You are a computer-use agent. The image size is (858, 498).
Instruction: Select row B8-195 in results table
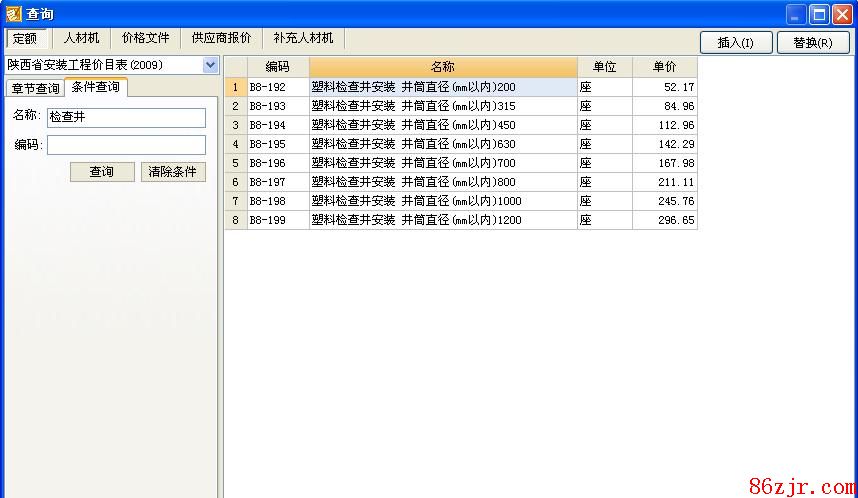(x=443, y=144)
